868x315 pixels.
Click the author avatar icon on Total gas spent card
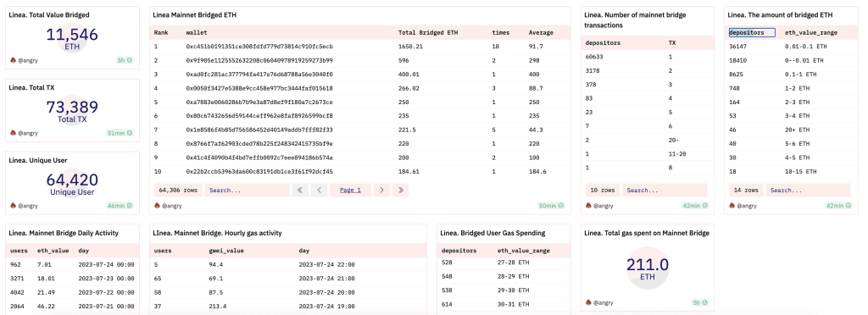click(589, 302)
